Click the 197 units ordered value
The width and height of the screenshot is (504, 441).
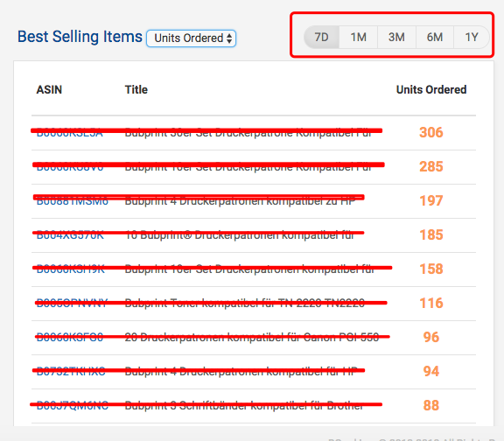(431, 201)
